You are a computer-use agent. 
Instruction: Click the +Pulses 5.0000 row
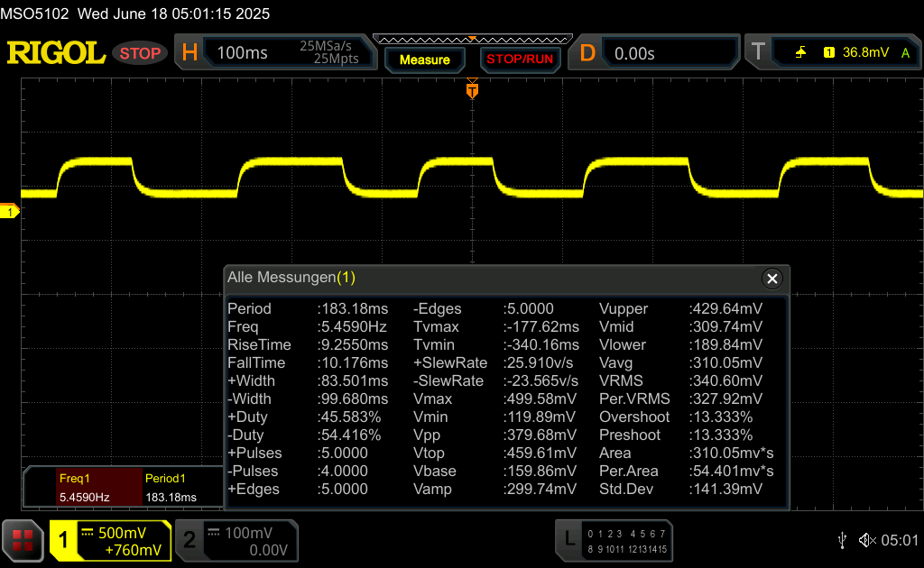(x=298, y=453)
